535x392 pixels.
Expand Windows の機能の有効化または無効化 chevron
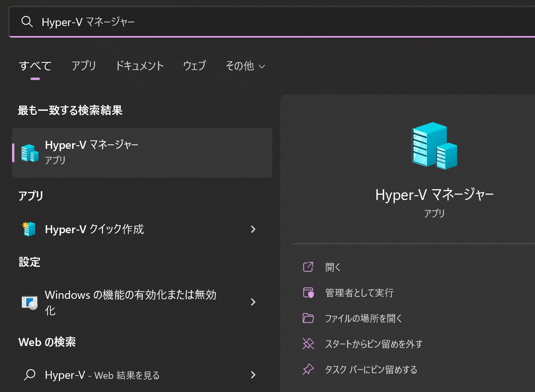click(253, 302)
